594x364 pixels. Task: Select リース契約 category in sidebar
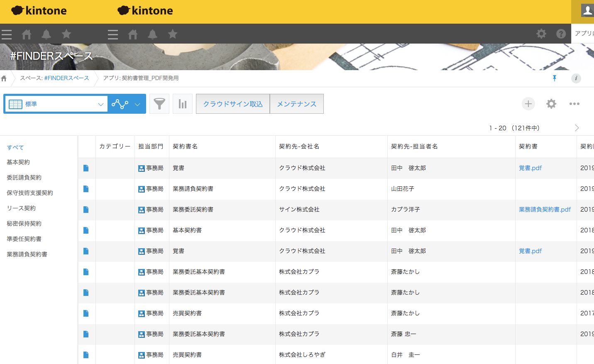click(21, 208)
